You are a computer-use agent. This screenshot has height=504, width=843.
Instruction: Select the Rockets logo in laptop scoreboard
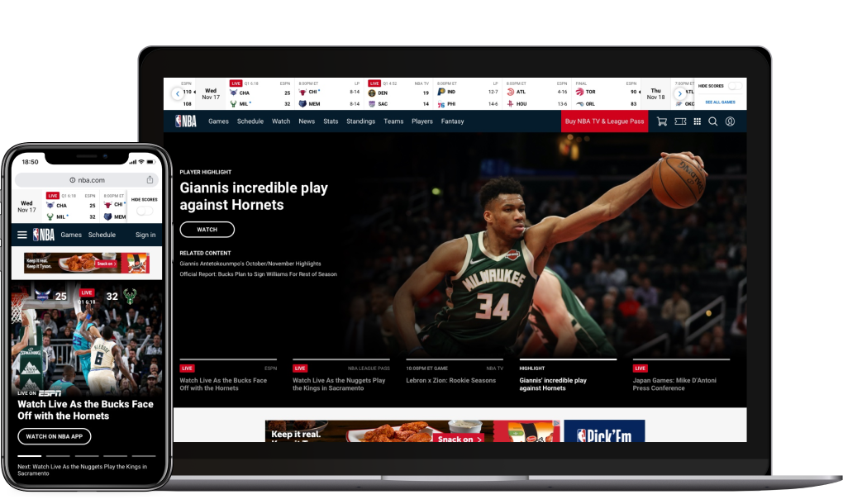(x=510, y=104)
